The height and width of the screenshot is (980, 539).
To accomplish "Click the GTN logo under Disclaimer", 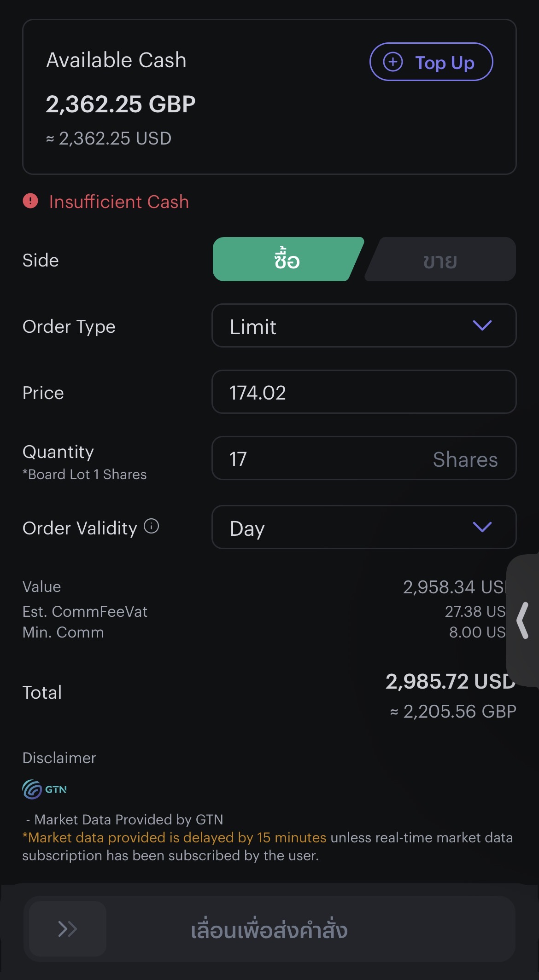I will pos(45,789).
